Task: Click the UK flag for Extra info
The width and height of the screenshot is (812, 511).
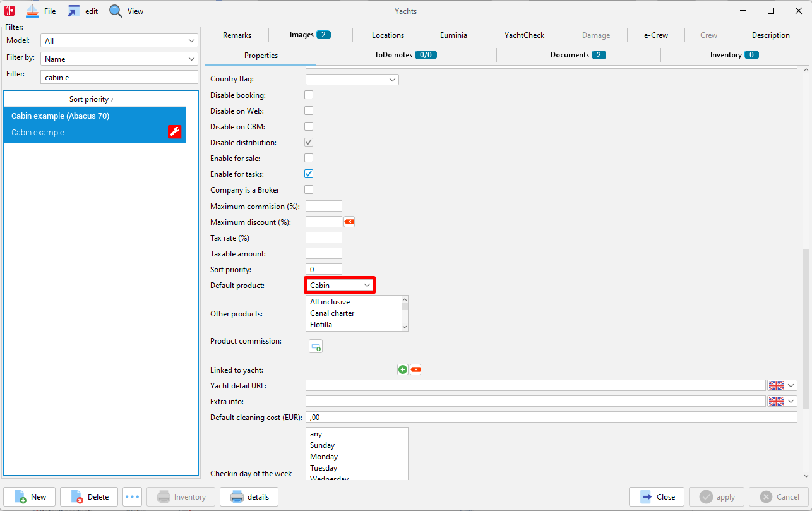Action: (x=776, y=401)
